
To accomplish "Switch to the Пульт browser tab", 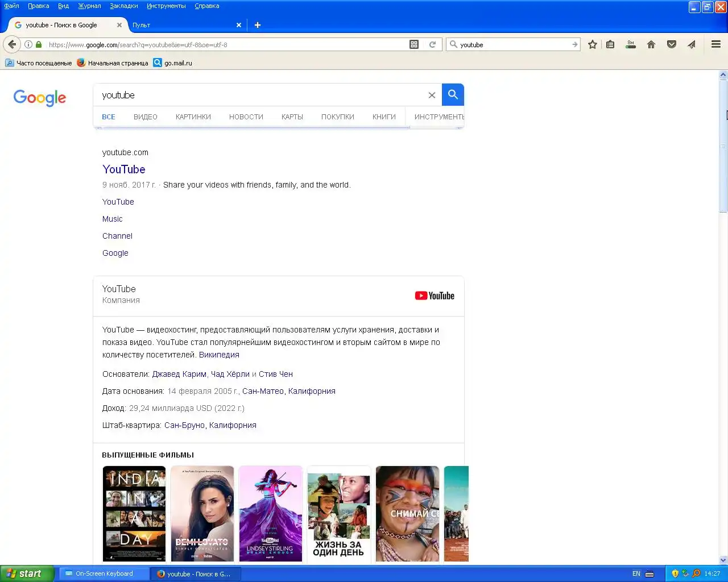I will [x=181, y=25].
